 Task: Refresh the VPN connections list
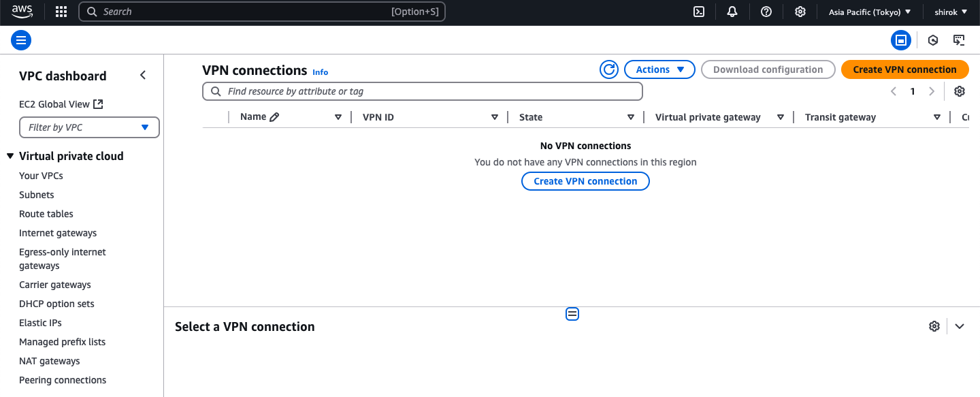[609, 69]
